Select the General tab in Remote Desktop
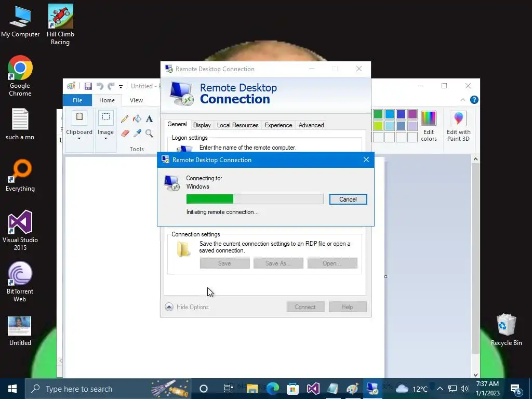The width and height of the screenshot is (532, 399). click(177, 124)
